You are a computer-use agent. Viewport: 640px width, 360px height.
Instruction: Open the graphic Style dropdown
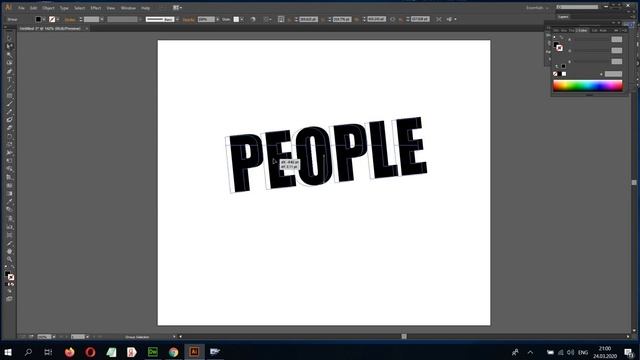pos(242,19)
